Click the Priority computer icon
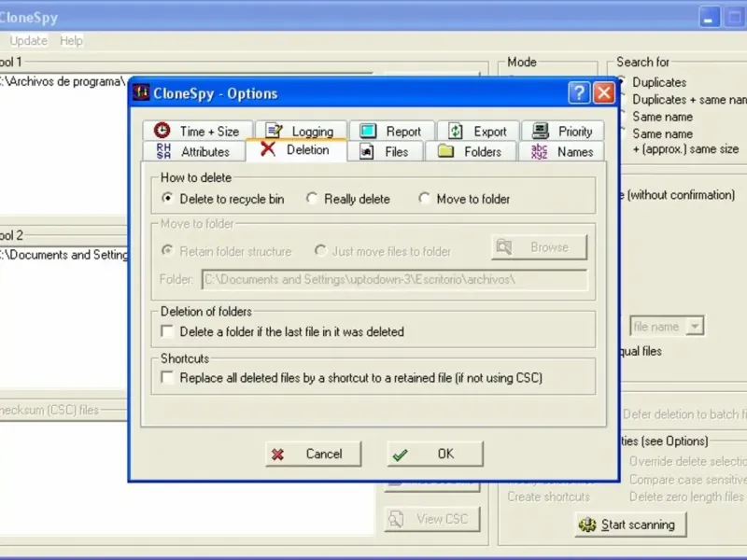747x560 pixels. coord(541,131)
